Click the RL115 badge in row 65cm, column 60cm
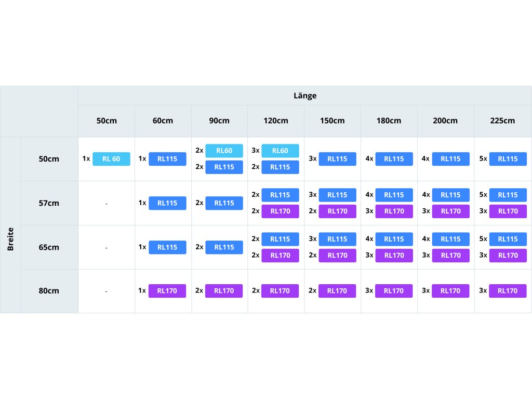The image size is (532, 399). point(167,247)
